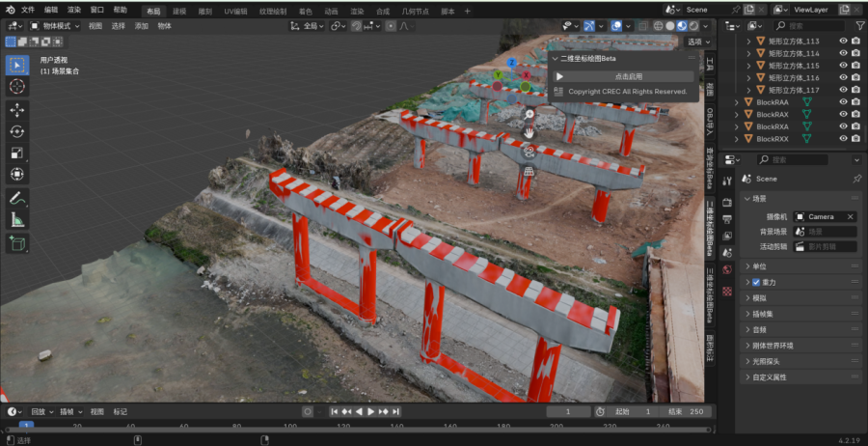Viewport: 868px width, 446px height.
Task: Expand the BlockRAA item in the outliner
Action: tap(737, 102)
